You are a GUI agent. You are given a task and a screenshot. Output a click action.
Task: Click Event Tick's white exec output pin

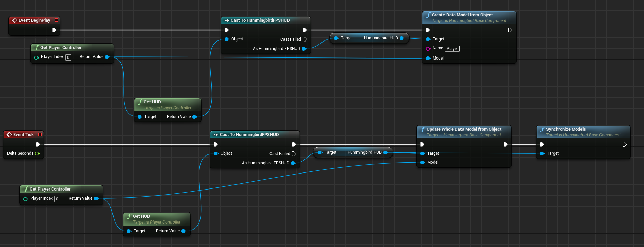[38, 144]
